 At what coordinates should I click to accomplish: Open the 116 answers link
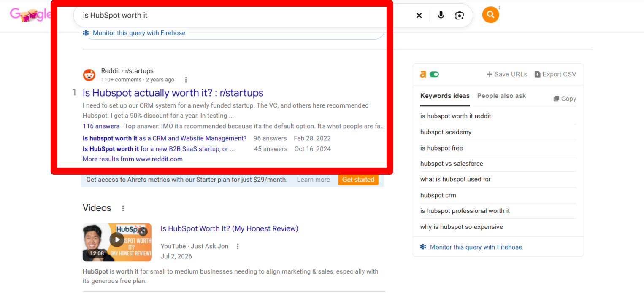[101, 126]
